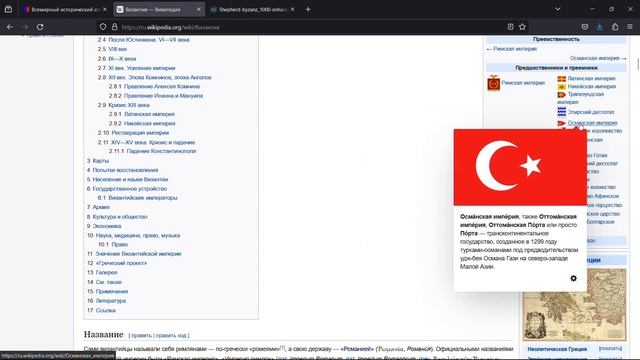This screenshot has width=640, height=360.
Task: Open the extensions puzzle icon
Action: click(x=615, y=27)
